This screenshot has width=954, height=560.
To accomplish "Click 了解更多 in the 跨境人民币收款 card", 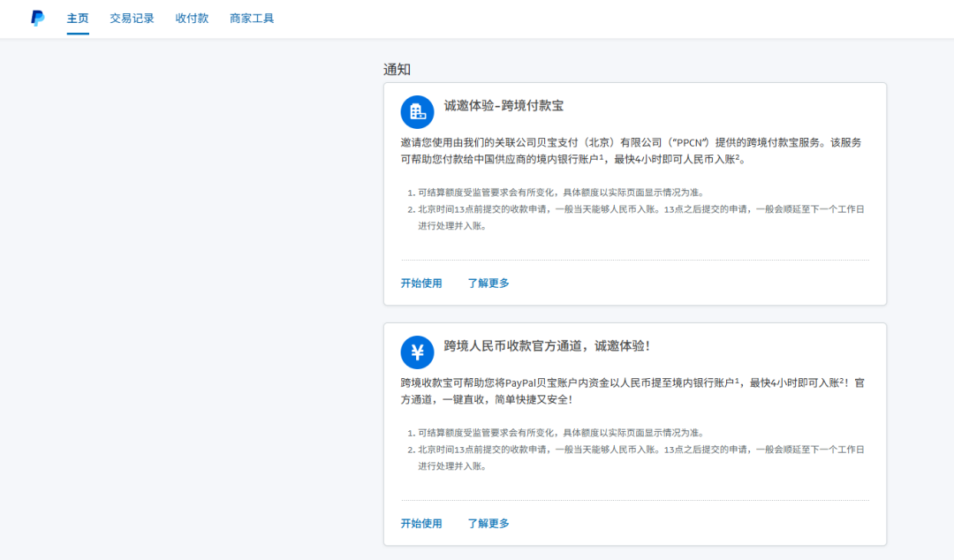I will pos(488,524).
